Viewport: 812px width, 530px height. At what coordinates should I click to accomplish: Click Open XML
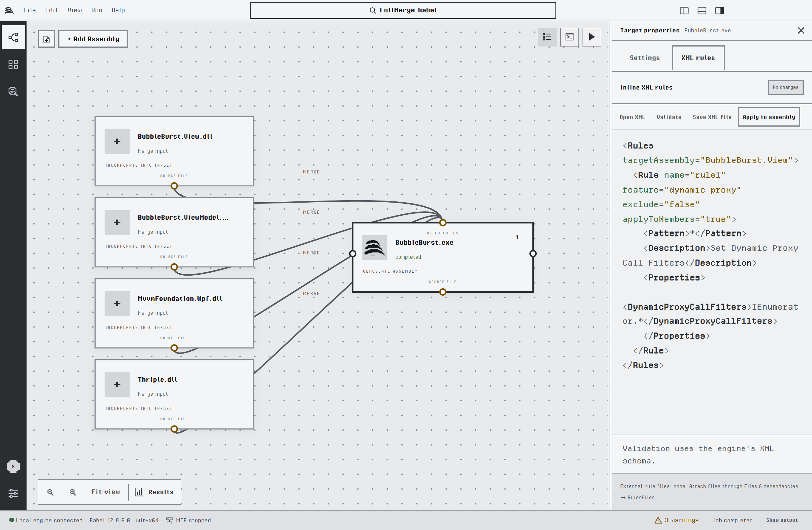(632, 117)
